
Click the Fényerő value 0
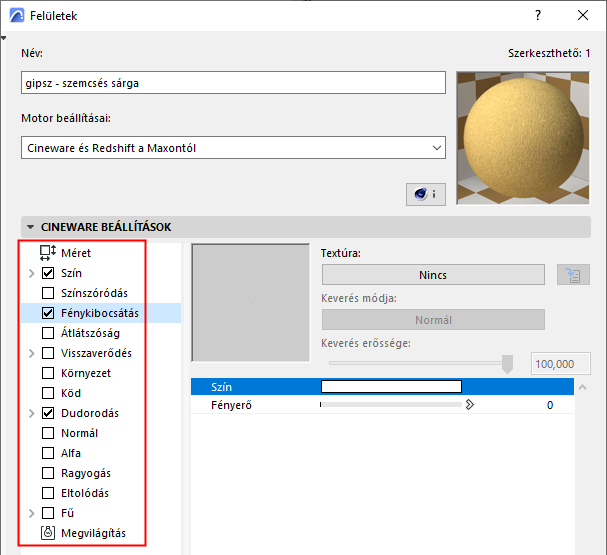[x=550, y=405]
